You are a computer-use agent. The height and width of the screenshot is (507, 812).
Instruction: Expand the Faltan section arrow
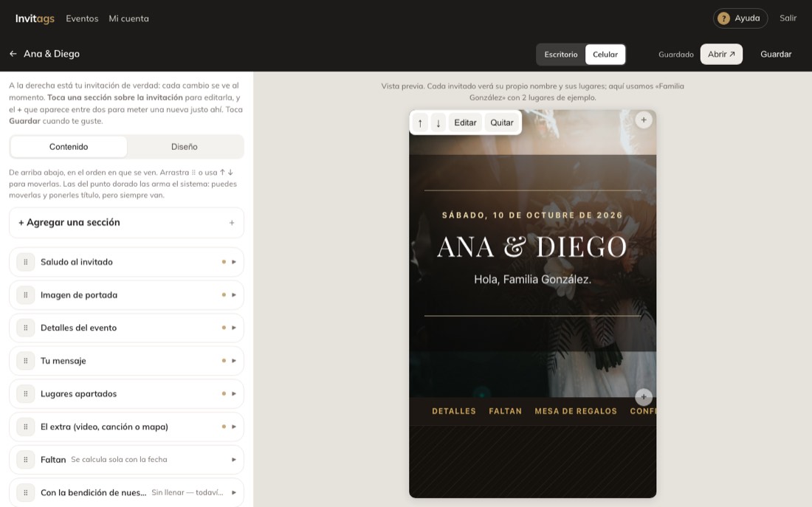click(x=233, y=460)
